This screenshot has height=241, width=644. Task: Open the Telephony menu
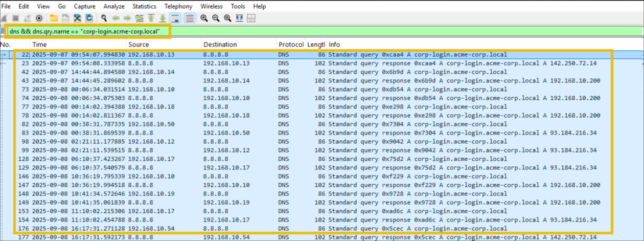coord(178,6)
